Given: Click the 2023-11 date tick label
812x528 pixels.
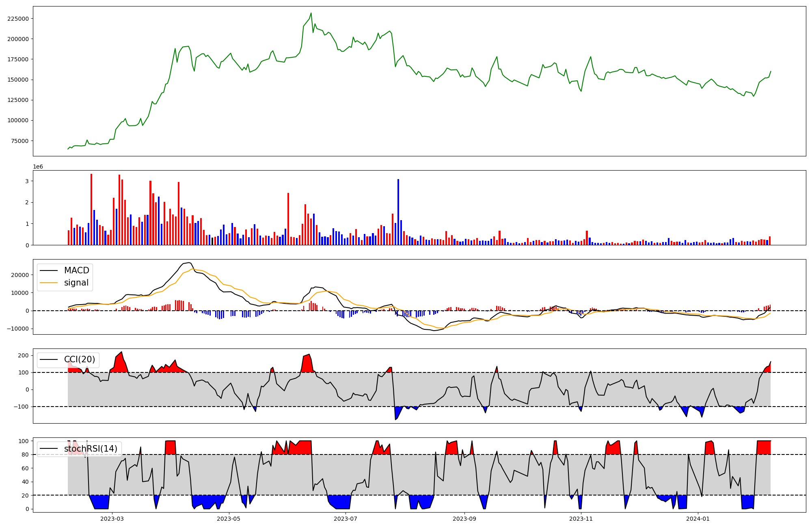Looking at the screenshot, I should [x=581, y=519].
